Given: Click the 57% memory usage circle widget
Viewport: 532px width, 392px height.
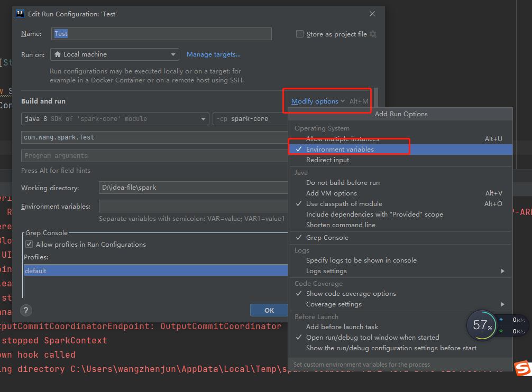Looking at the screenshot, I should tap(482, 325).
